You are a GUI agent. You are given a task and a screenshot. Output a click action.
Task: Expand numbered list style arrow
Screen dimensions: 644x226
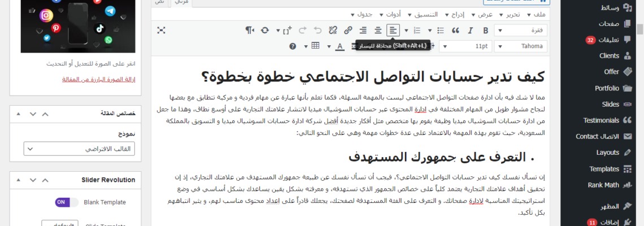point(407,30)
